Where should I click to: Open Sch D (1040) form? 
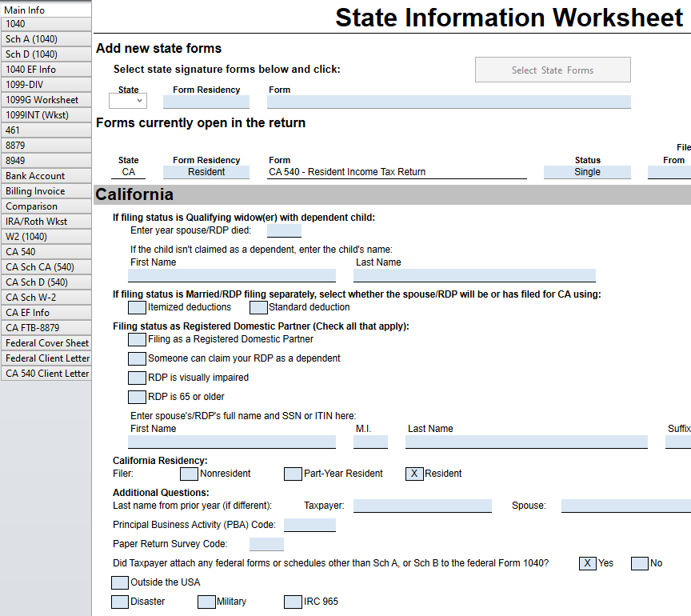tap(46, 54)
